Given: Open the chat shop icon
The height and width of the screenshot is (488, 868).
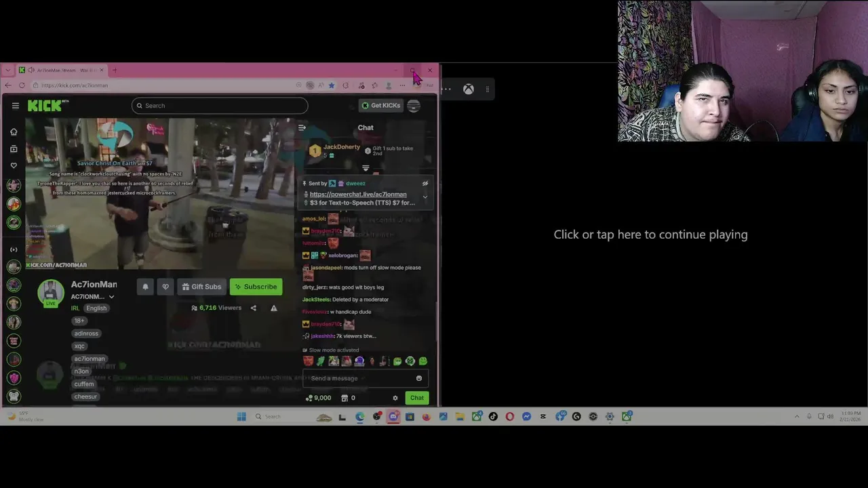Looking at the screenshot, I should point(344,399).
